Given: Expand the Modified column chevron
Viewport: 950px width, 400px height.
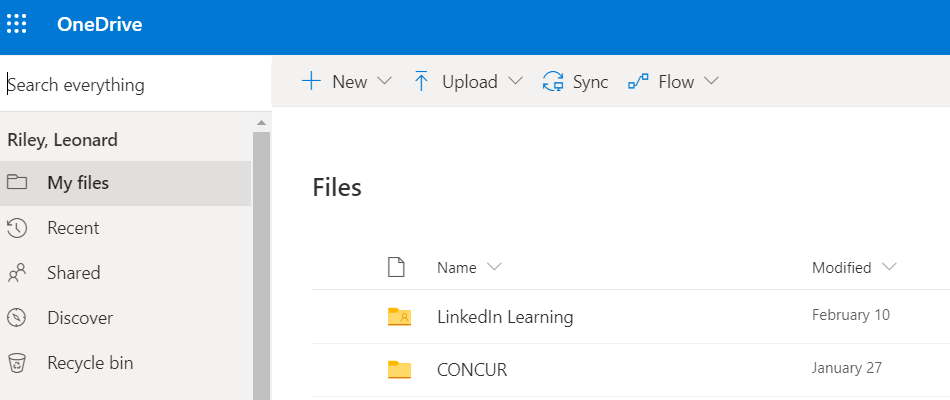Looking at the screenshot, I should [x=889, y=267].
